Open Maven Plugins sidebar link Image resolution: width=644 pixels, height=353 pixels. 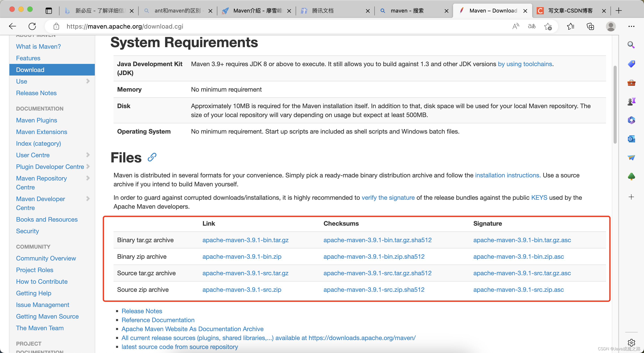pyautogui.click(x=36, y=120)
